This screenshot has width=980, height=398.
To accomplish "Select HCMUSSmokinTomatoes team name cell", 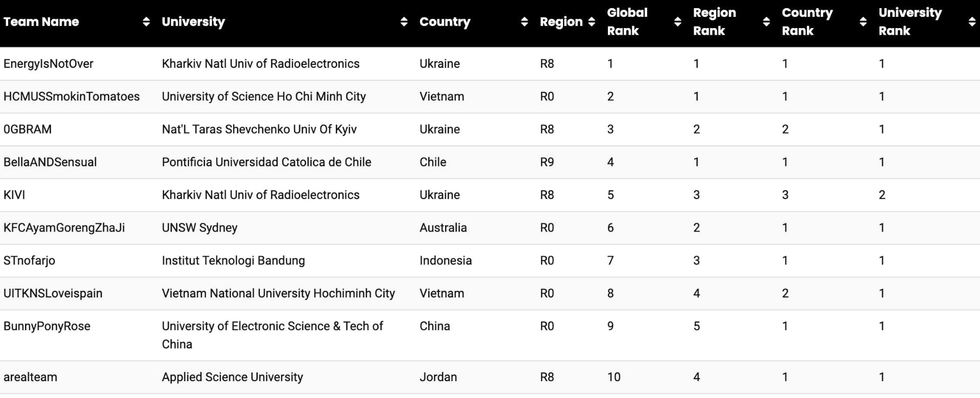I will (71, 96).
